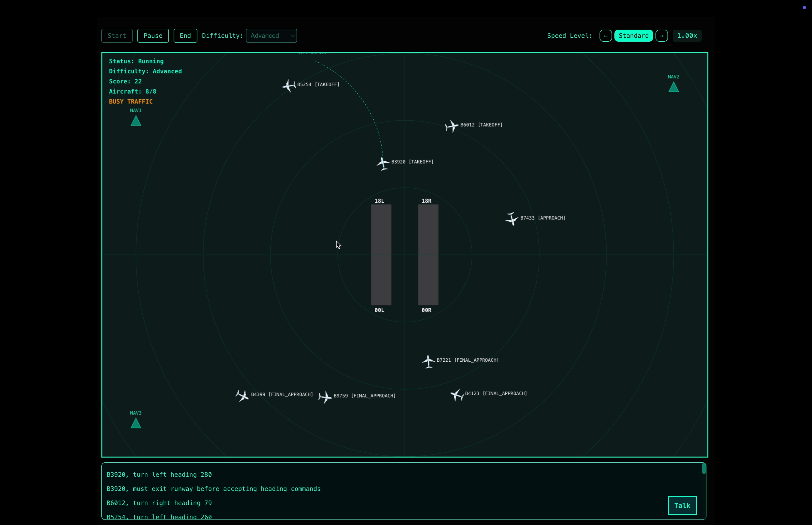This screenshot has height=525, width=812.
Task: Select aircraft B3920 plane icon
Action: (x=383, y=163)
